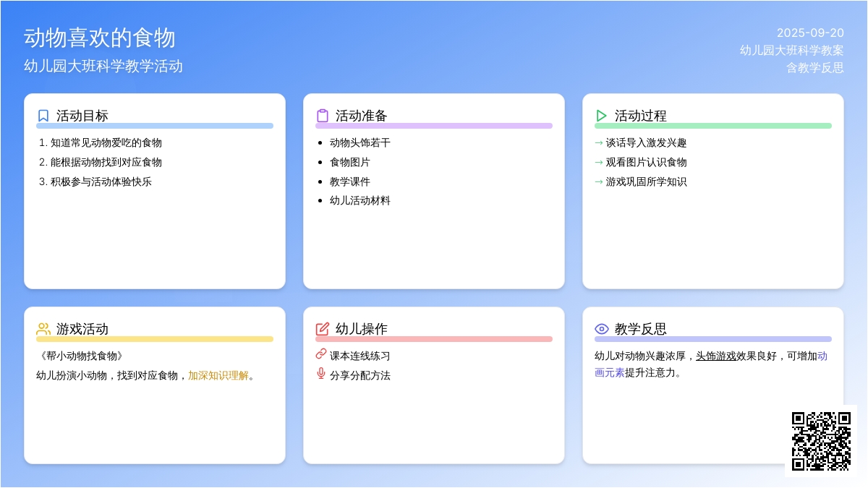Click the clipboard icon beside 活动准备
Image resolution: width=868 pixels, height=488 pixels.
323,116
